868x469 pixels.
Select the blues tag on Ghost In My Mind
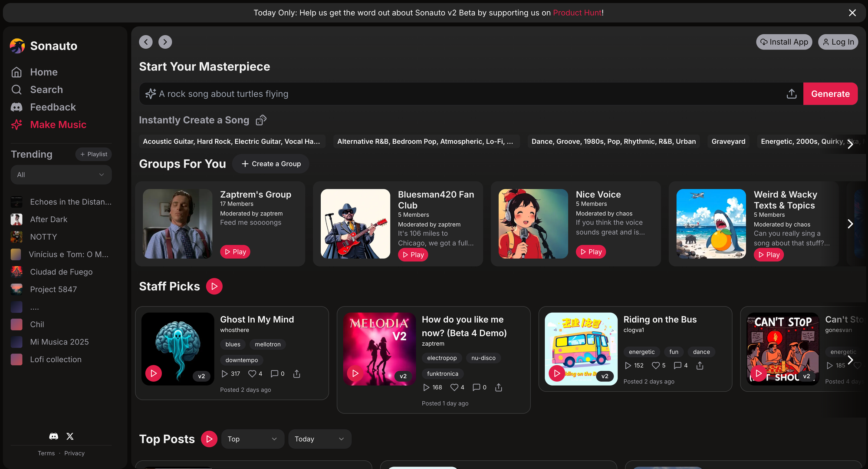(233, 344)
